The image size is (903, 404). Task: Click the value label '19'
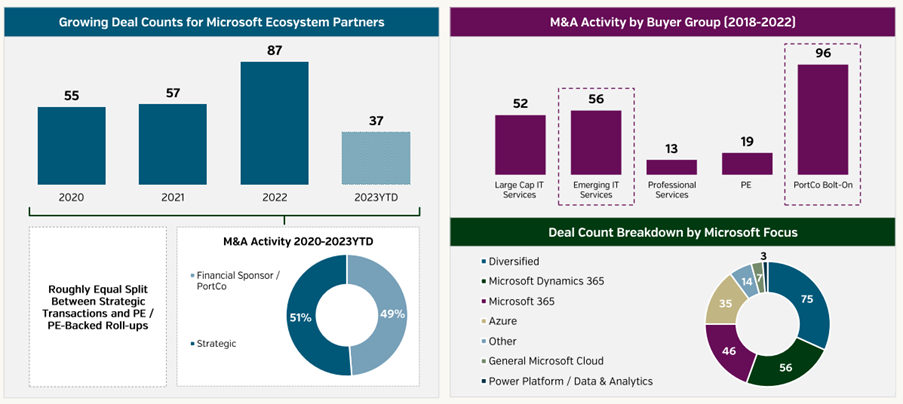point(747,142)
